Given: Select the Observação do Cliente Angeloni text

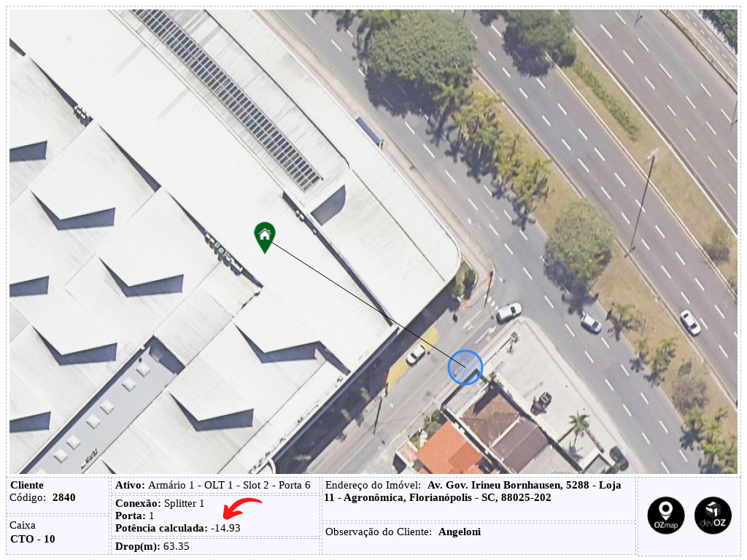Looking at the screenshot, I should 403,532.
